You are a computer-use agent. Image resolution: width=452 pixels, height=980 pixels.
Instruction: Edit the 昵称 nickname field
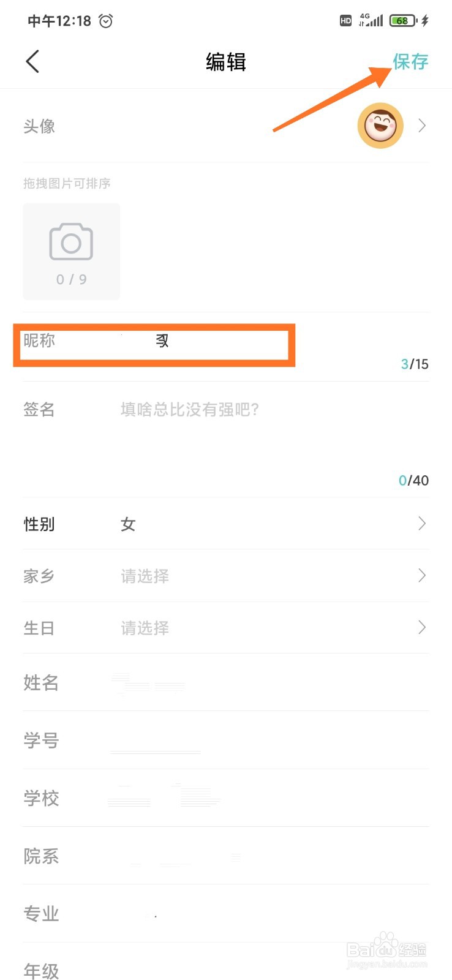tap(225, 347)
